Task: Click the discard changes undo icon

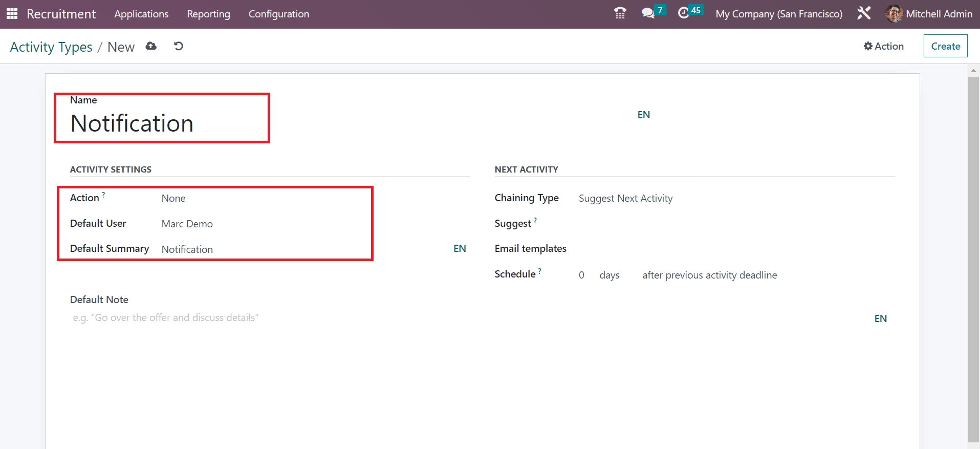Action: pyautogui.click(x=179, y=46)
